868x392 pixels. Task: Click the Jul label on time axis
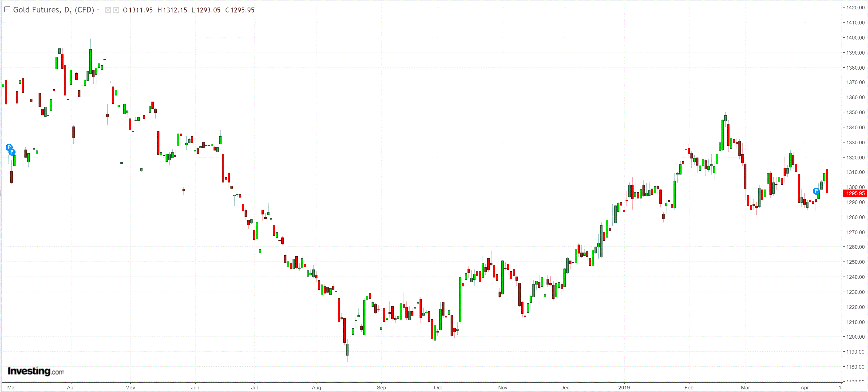click(x=254, y=388)
